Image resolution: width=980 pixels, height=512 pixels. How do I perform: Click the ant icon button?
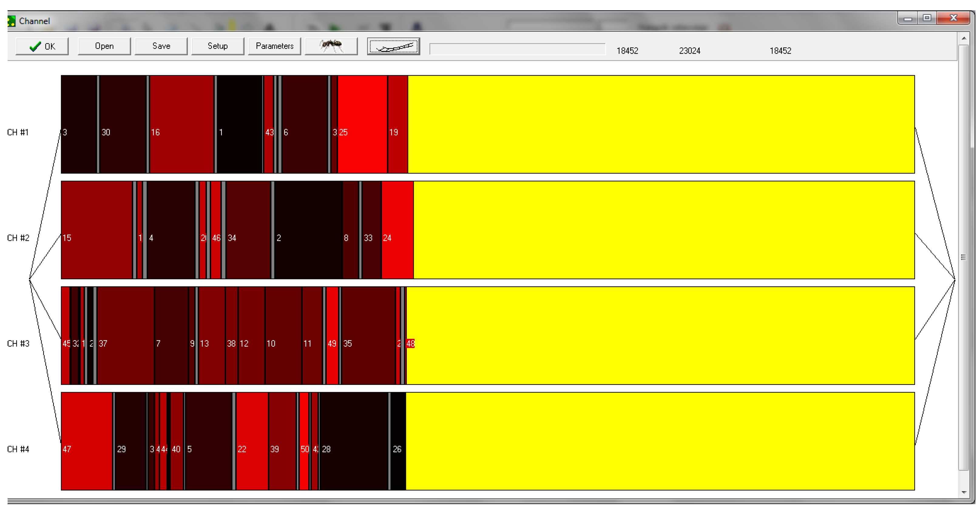point(331,46)
